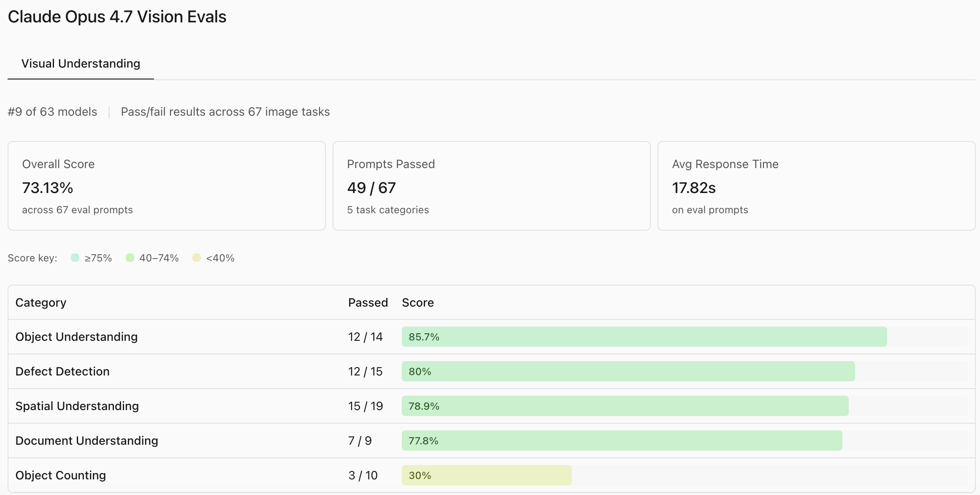This screenshot has width=980, height=495.
Task: Click the '15 / 19' passed count
Action: coord(365,406)
